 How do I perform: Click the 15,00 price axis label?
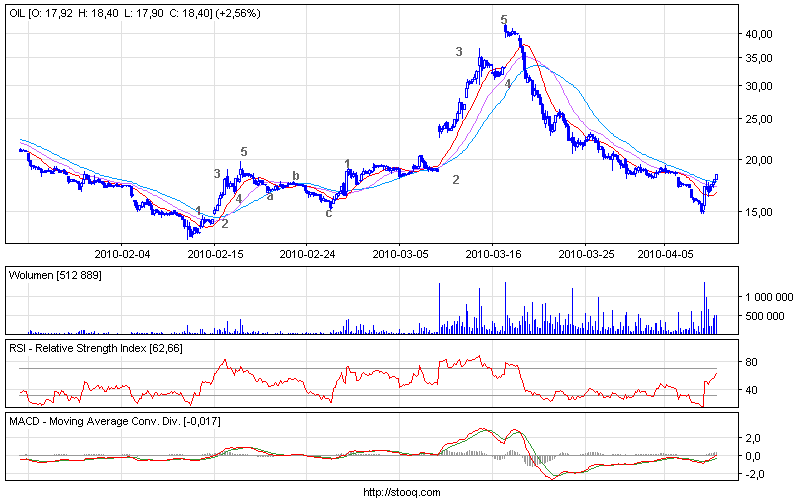pos(760,212)
